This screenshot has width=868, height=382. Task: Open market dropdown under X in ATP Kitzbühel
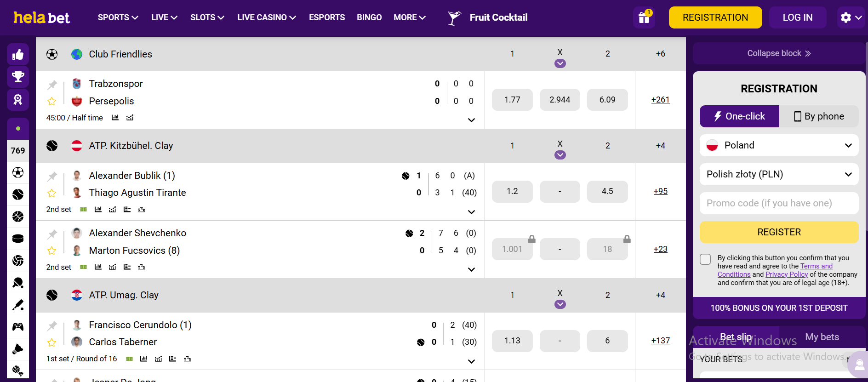(x=560, y=155)
